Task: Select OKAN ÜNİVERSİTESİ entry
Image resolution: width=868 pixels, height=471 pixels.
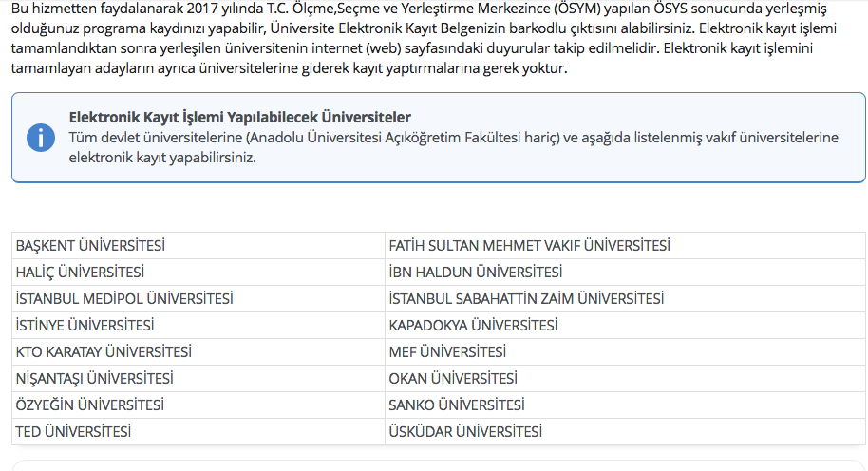Action: [625, 378]
